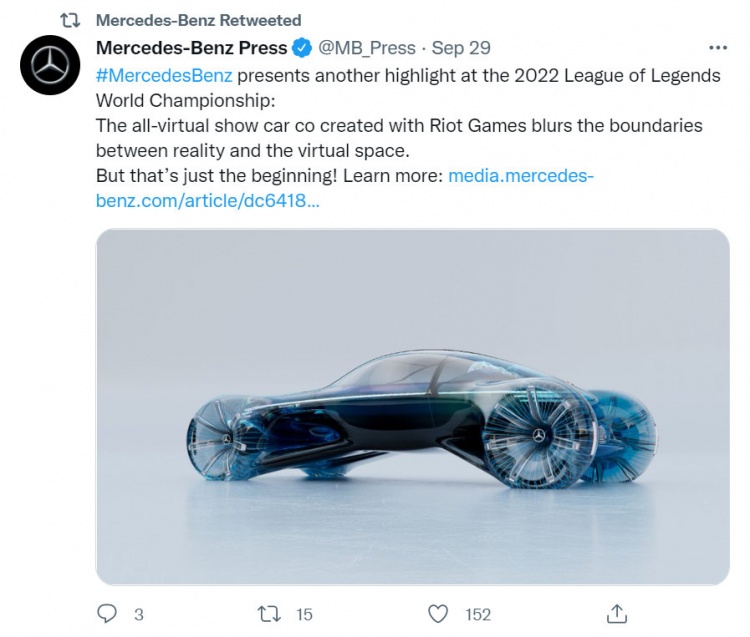
Task: Click the blue verified badge
Action: 304,48
